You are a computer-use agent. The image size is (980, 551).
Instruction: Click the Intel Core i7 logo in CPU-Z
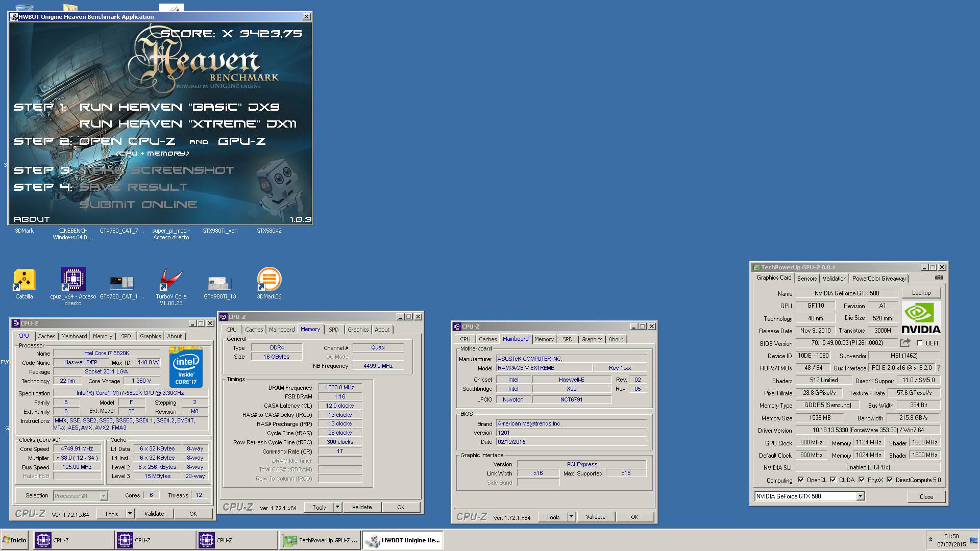pos(186,367)
